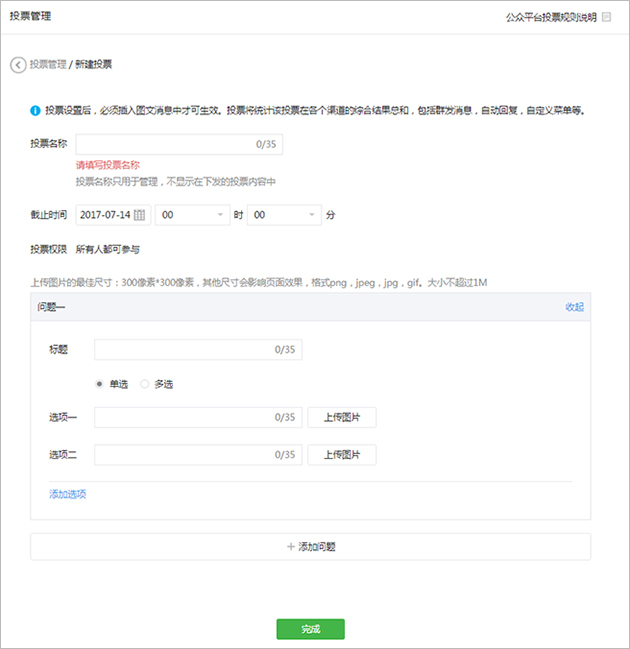Click the 新建投票 breadcrumb text
Viewport: 630px width, 649px height.
[94, 65]
